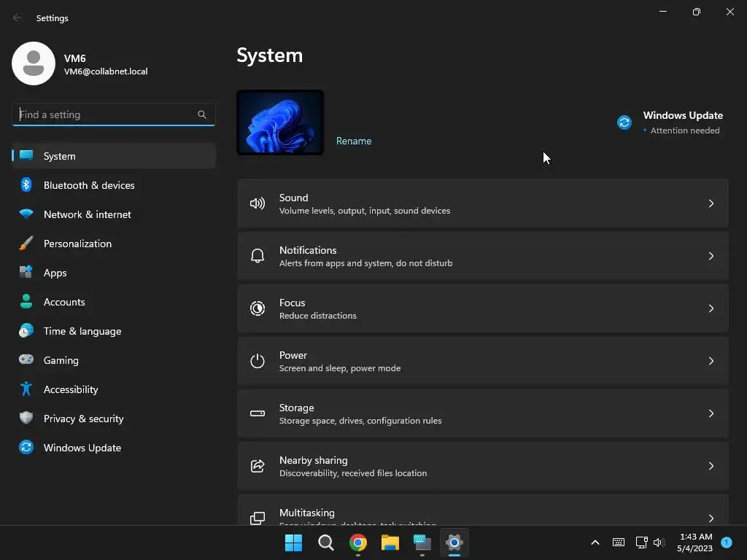Expand Notifications settings chevron
This screenshot has width=747, height=560.
[711, 256]
